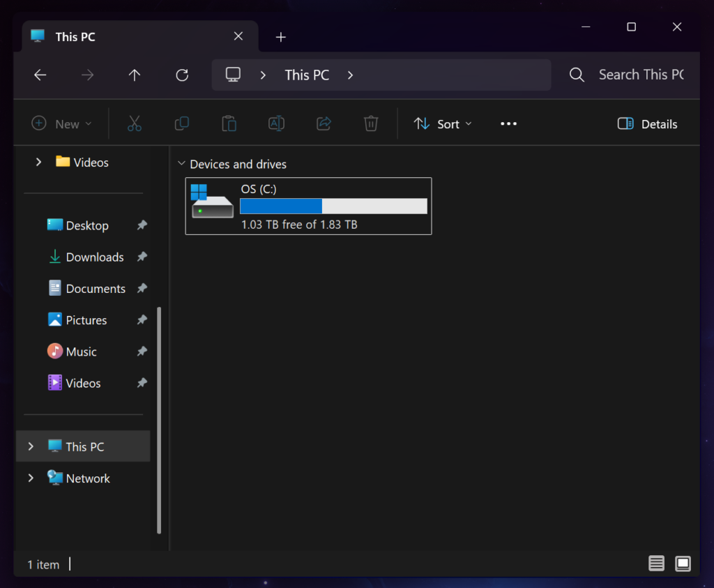The height and width of the screenshot is (588, 714).
Task: Click the pin icon next to Pictures
Action: coord(142,319)
